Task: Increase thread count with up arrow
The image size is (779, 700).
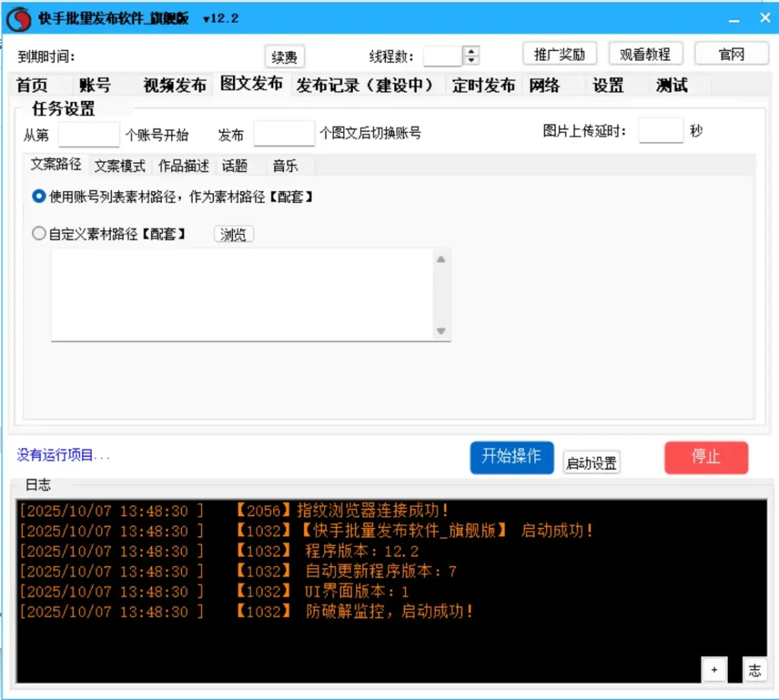Action: tap(472, 52)
